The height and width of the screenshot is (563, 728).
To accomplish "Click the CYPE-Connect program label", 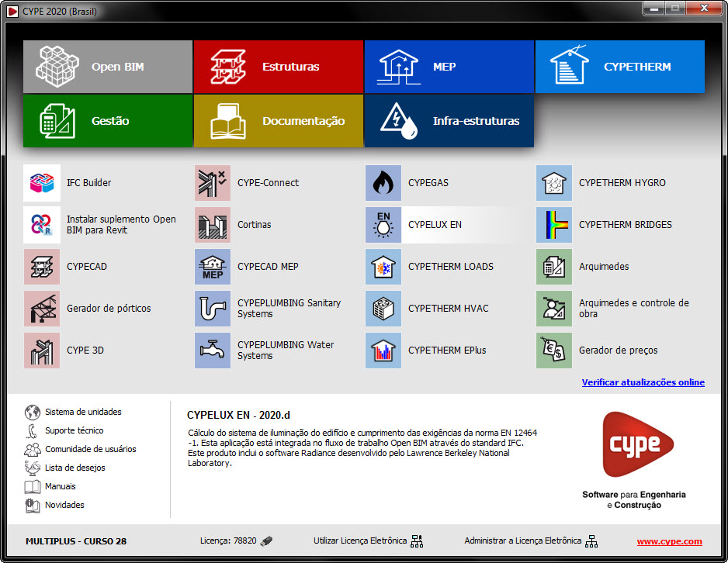I will tap(269, 183).
